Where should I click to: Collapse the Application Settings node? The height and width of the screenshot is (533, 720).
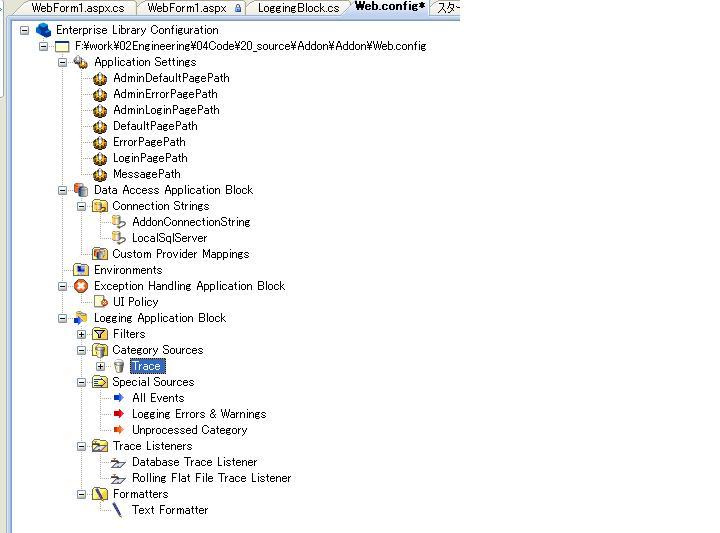coord(62,62)
